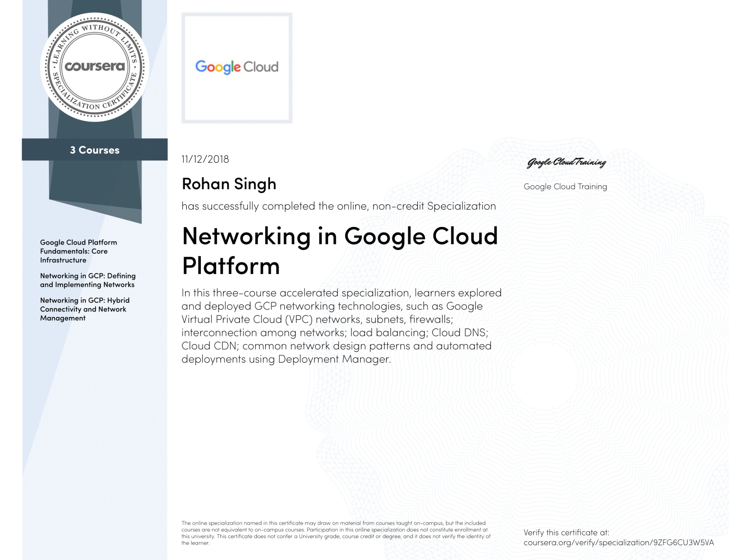This screenshot has height=560, width=729.
Task: Click the printed 'Google Cloud Training' label
Action: [565, 186]
